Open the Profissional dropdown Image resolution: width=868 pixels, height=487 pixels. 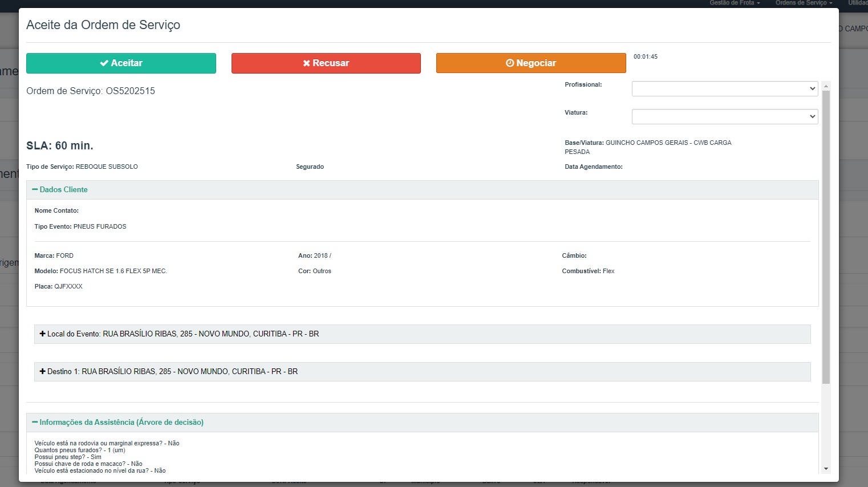coord(724,88)
